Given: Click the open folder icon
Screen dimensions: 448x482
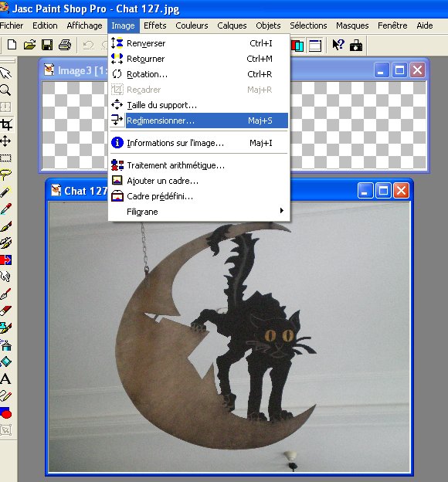Looking at the screenshot, I should click(29, 45).
